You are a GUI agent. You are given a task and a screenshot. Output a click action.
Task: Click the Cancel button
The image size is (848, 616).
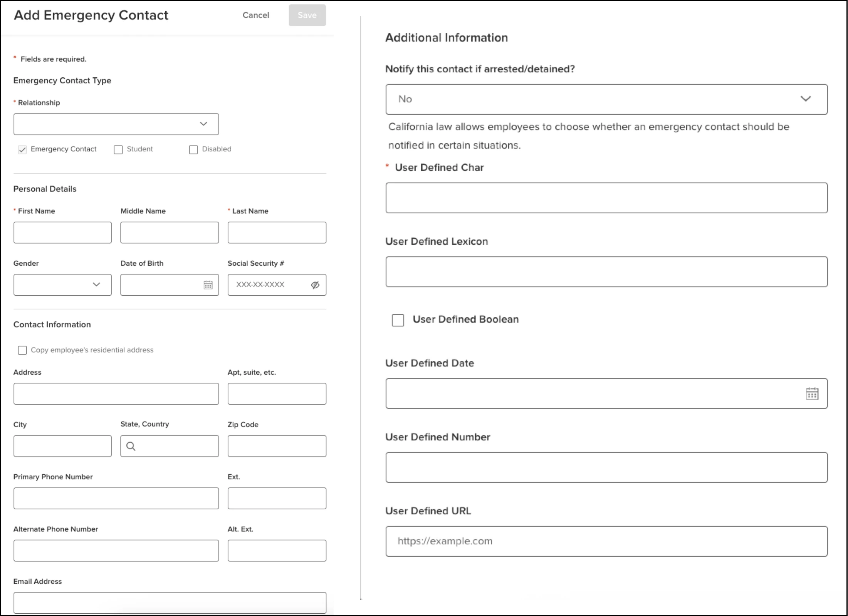(256, 15)
